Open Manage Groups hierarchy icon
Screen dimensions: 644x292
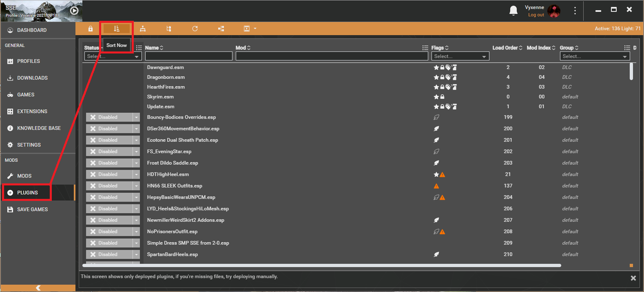pyautogui.click(x=143, y=29)
